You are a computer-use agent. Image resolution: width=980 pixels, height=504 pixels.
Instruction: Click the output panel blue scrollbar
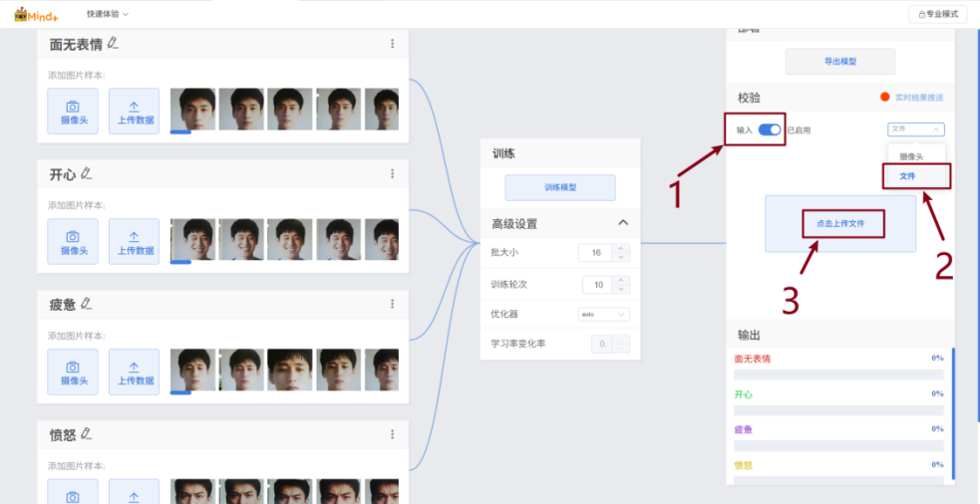tap(953, 412)
